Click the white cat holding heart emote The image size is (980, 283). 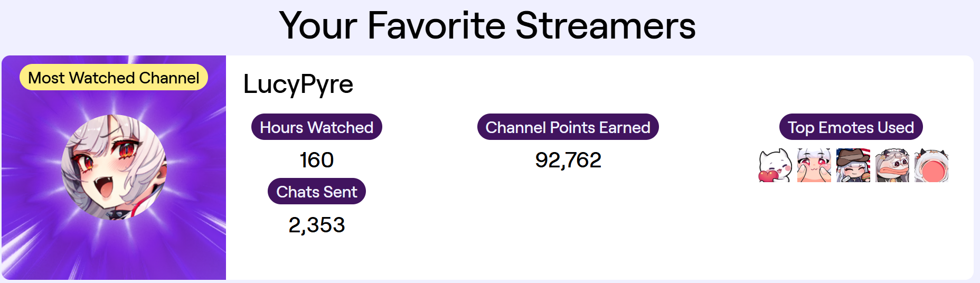(775, 166)
